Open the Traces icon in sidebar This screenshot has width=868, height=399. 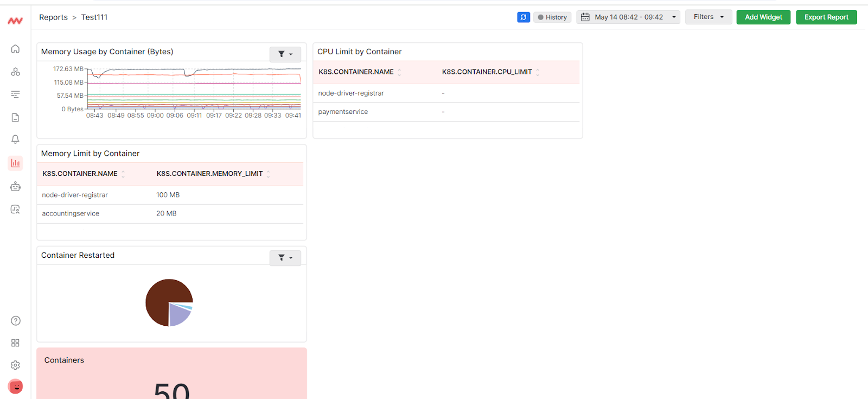[15, 94]
